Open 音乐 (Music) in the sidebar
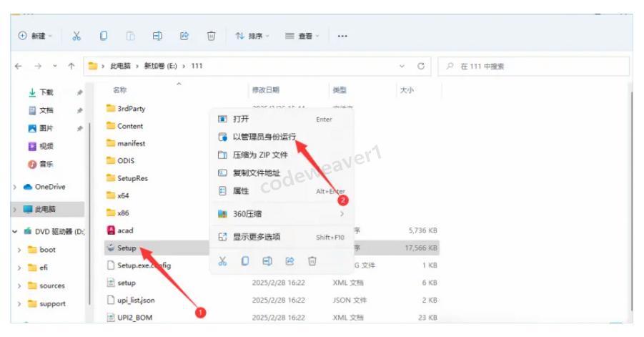The width and height of the screenshot is (644, 337). click(x=41, y=164)
